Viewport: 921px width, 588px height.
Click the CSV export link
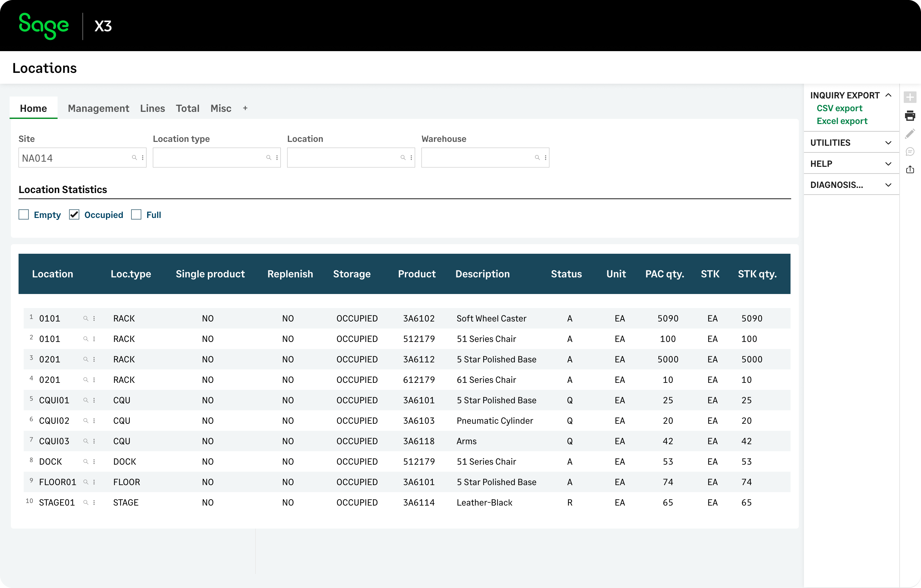pos(839,108)
